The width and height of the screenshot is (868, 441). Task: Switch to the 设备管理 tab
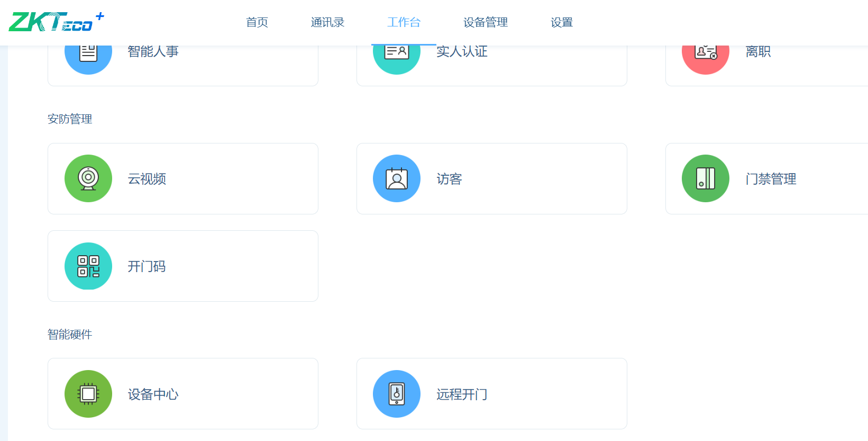pos(485,22)
